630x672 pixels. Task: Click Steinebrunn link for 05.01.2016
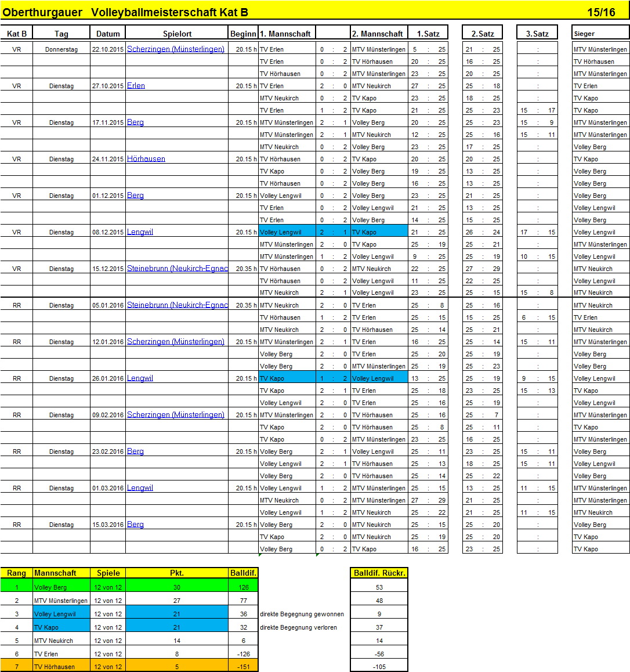177,305
